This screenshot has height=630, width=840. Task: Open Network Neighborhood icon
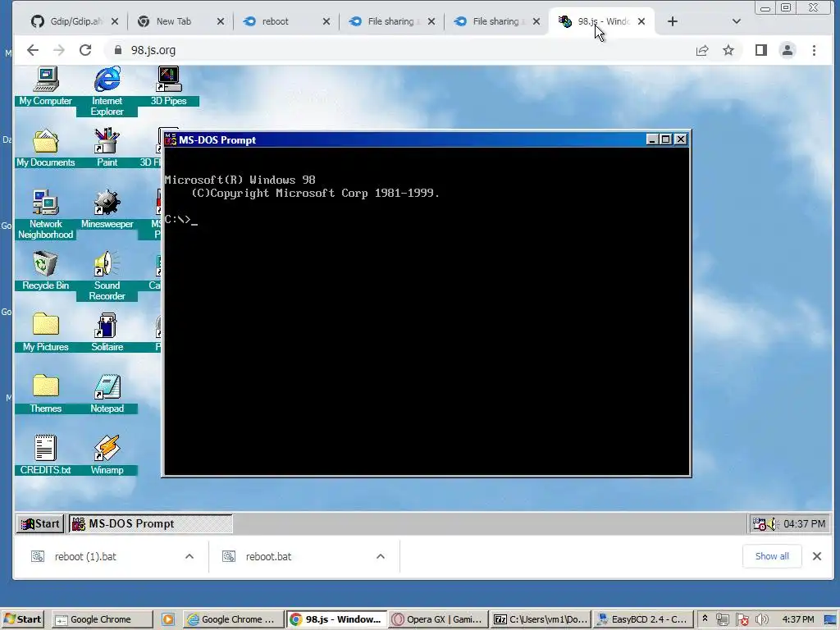(x=46, y=214)
